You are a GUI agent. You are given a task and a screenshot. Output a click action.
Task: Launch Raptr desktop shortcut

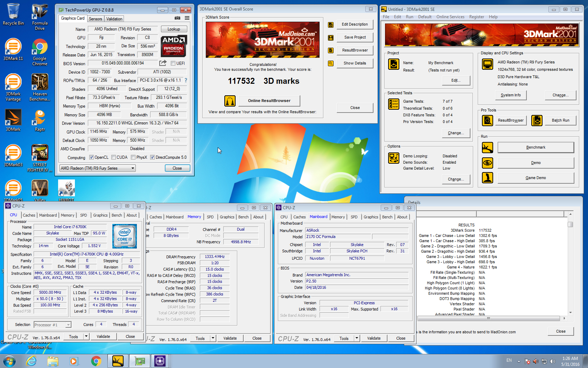40,120
